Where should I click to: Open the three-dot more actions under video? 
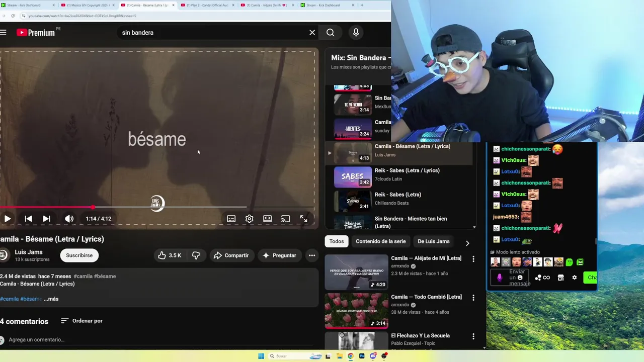pos(312,255)
